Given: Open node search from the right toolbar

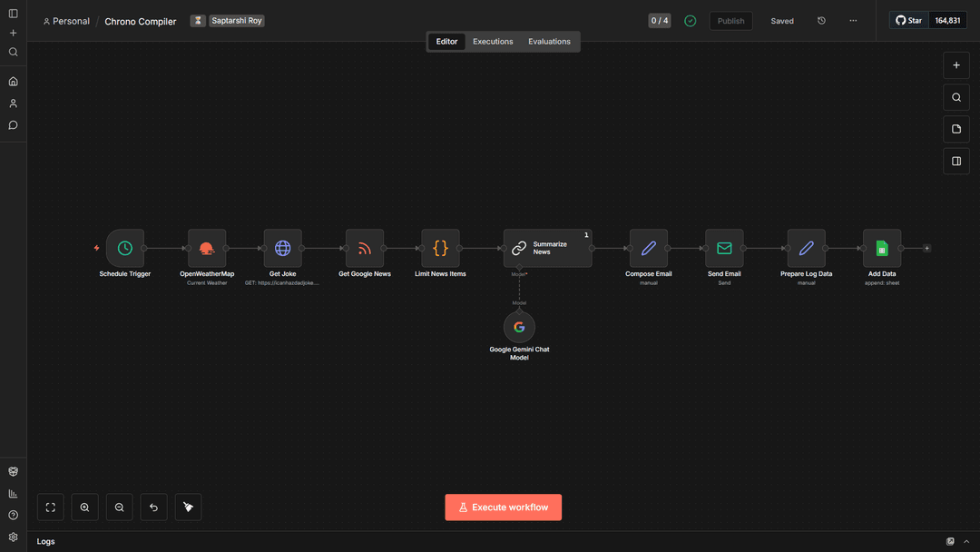Looking at the screenshot, I should point(955,97).
